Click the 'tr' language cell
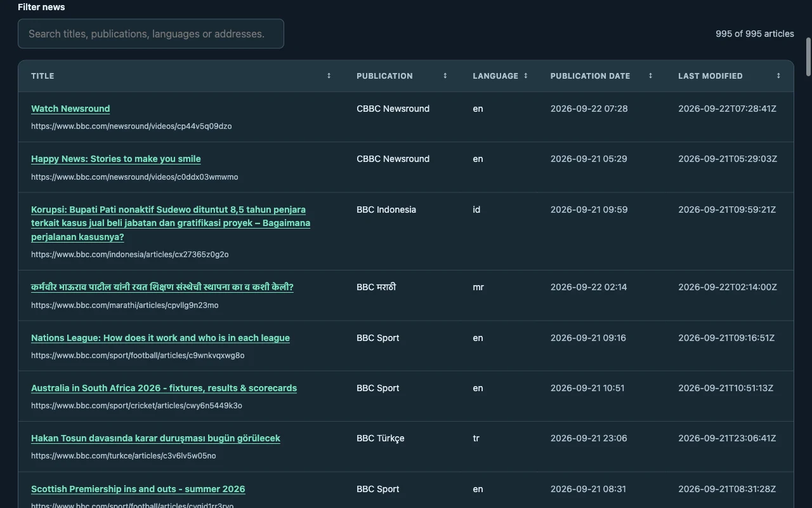 (x=476, y=438)
